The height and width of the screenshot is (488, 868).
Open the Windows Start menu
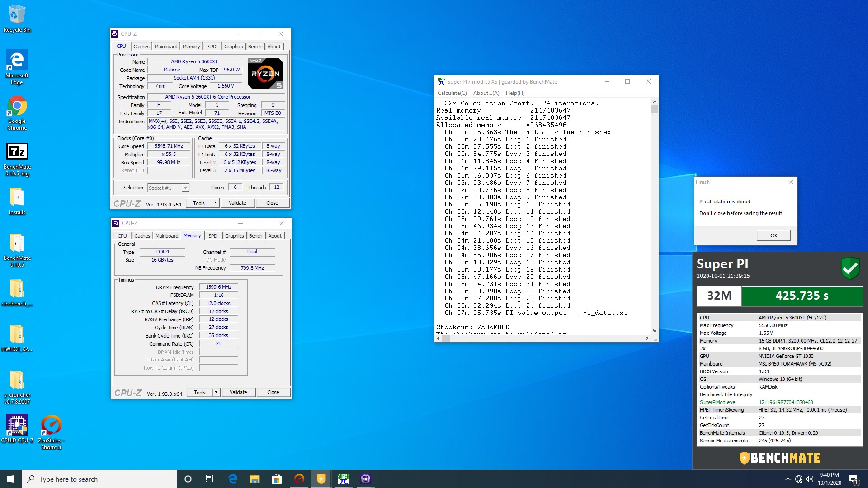point(11,479)
